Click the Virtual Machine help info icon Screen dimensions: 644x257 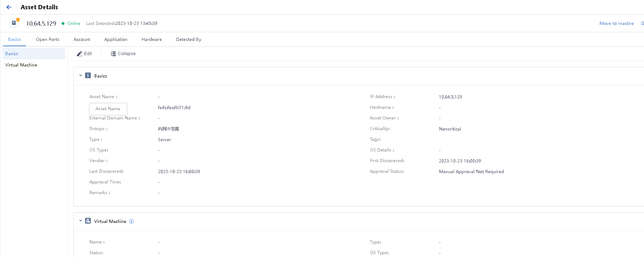131,221
